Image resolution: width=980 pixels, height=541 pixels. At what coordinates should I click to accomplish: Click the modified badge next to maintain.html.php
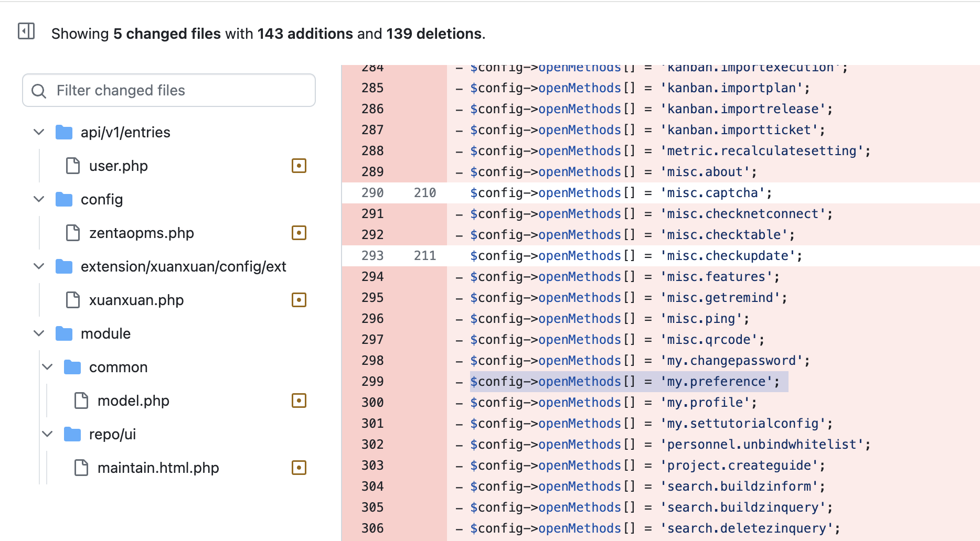click(x=299, y=468)
